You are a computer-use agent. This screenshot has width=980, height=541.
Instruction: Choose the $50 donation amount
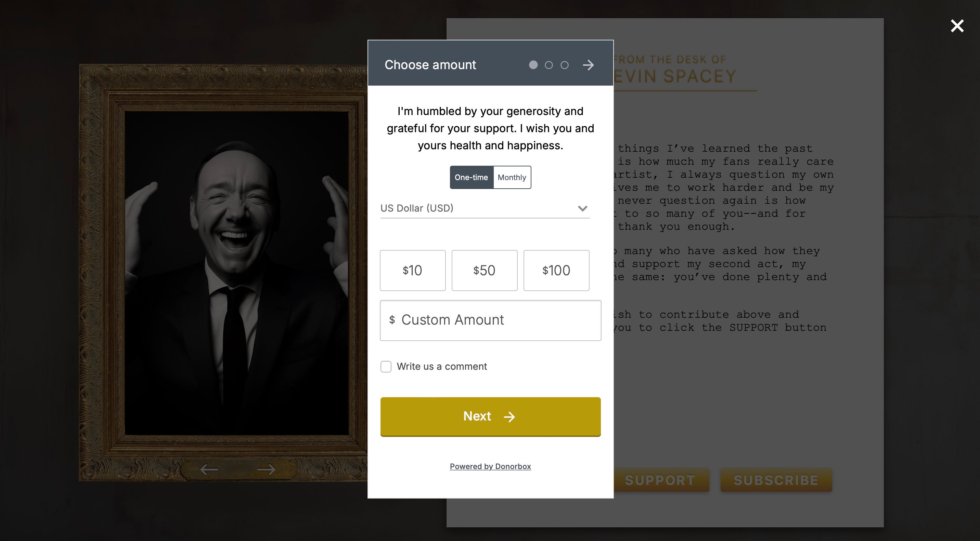(484, 270)
